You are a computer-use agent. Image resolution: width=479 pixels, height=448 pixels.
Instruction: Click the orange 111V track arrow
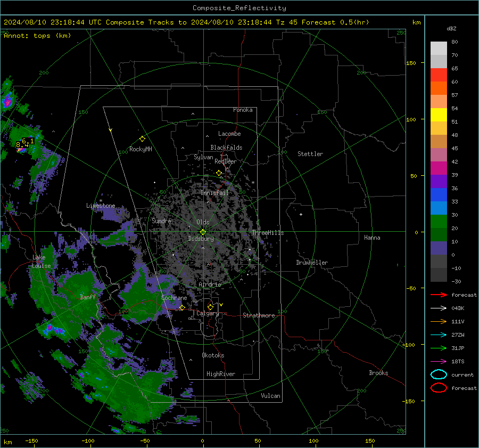pyautogui.click(x=439, y=321)
